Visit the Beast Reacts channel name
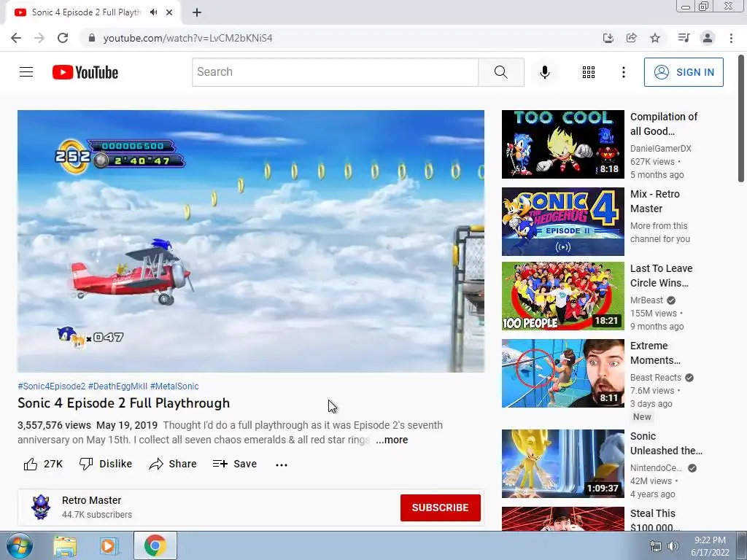The image size is (747, 560). [656, 378]
